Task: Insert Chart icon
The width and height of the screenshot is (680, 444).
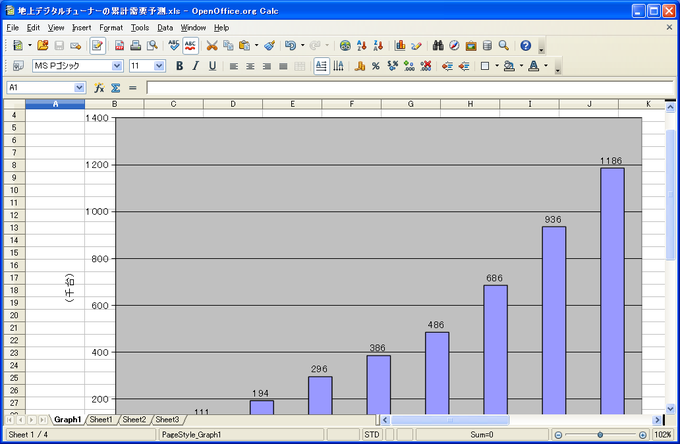Action: (400, 45)
